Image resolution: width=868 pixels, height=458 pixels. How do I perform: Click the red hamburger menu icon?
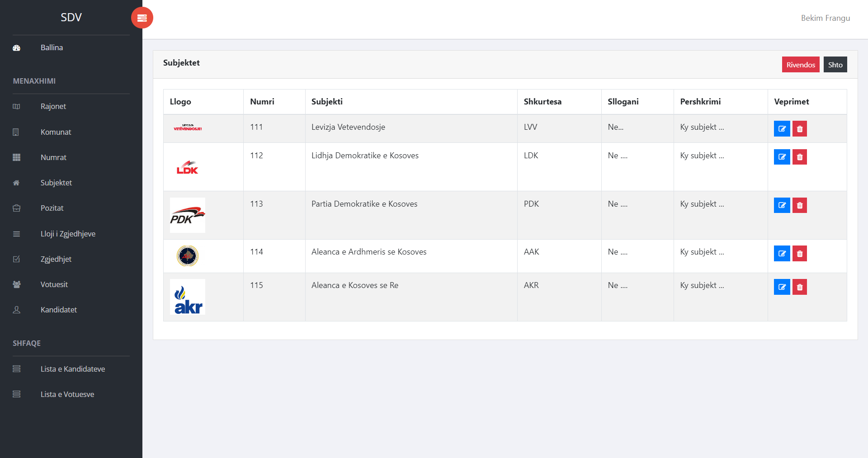(x=142, y=18)
